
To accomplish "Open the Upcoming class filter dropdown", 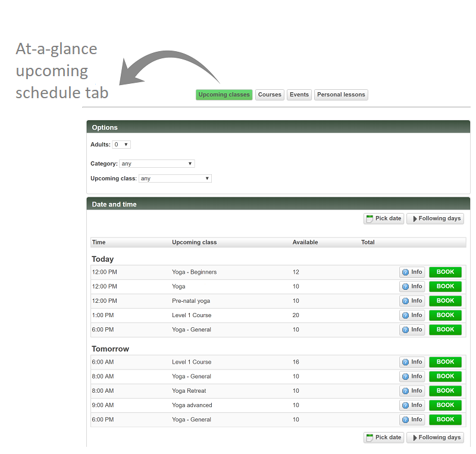I will click(175, 179).
